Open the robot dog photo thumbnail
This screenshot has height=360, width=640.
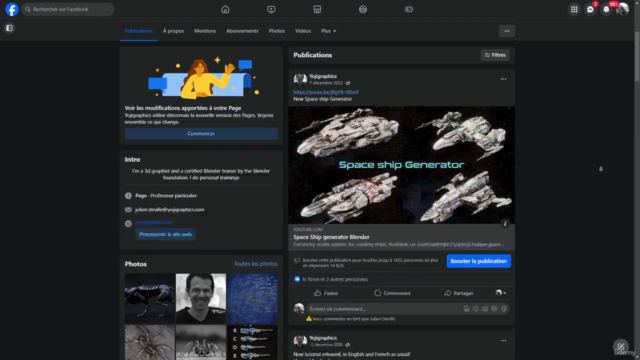click(x=149, y=298)
